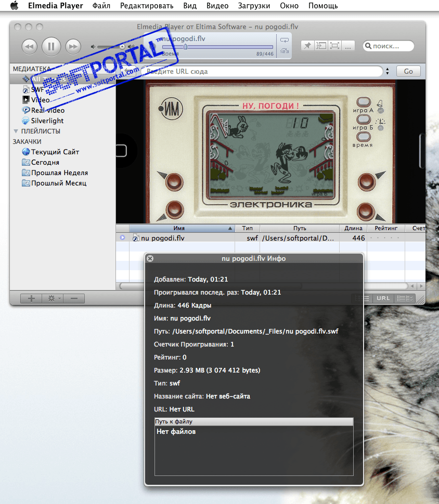Screen dimensions: 439x504
Task: Click the minus remove button
Action: click(x=74, y=299)
